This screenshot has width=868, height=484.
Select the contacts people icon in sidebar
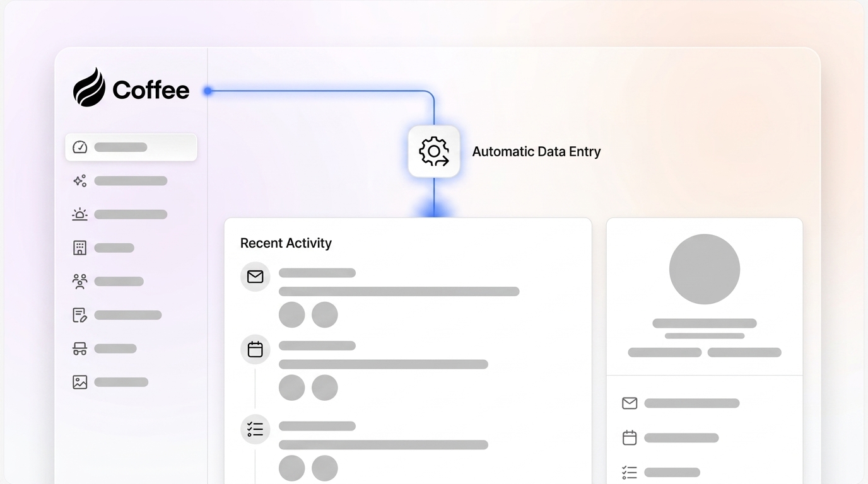pyautogui.click(x=79, y=281)
